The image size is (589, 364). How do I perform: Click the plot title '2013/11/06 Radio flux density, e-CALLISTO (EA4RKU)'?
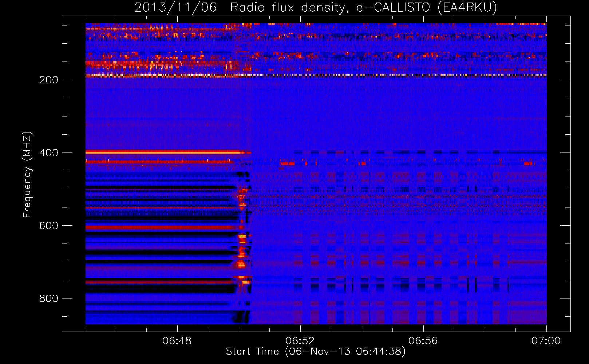(x=316, y=8)
